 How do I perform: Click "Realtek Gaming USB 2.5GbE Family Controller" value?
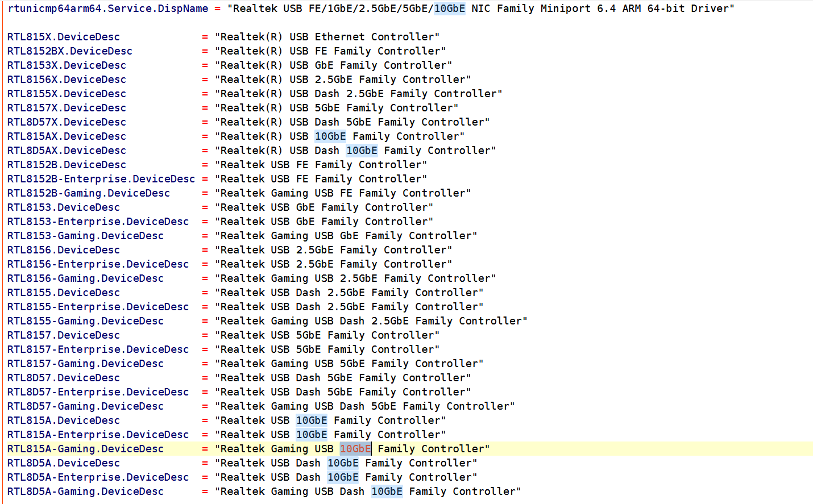point(355,278)
